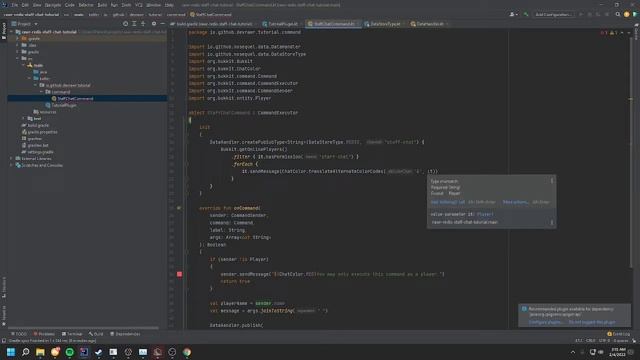Click the yellow warning count indicator

613,33
